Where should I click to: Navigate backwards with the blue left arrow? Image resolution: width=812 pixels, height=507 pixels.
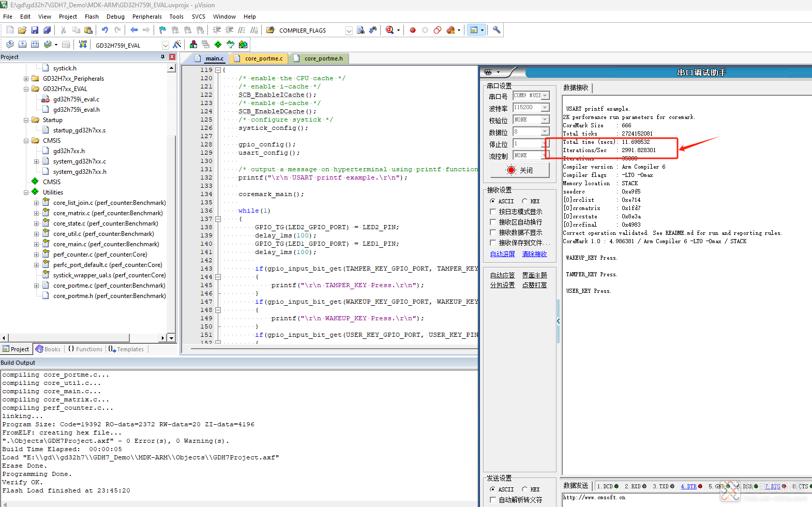tap(134, 31)
